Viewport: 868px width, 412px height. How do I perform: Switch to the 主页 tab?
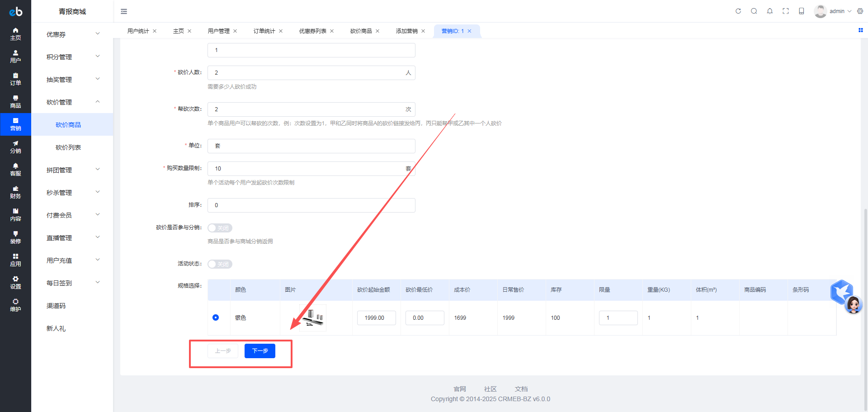tap(179, 31)
